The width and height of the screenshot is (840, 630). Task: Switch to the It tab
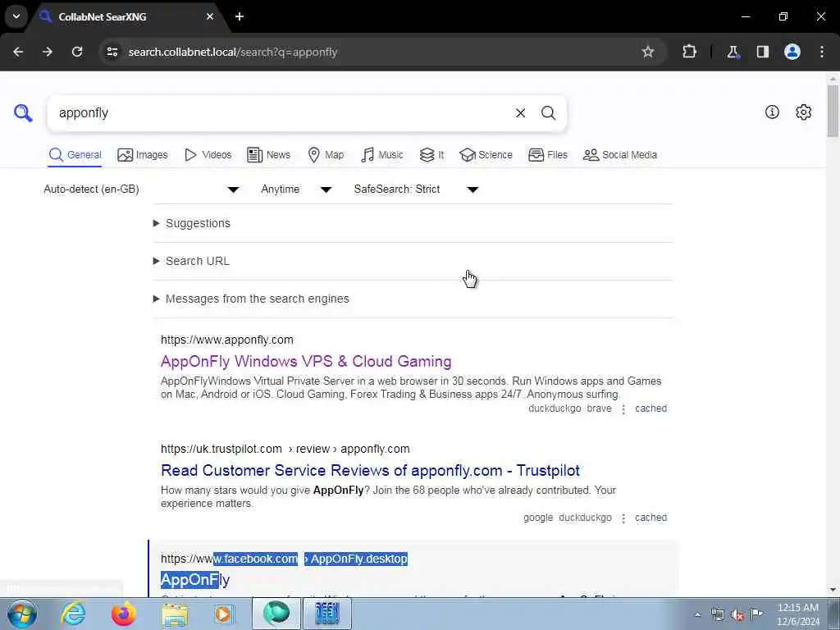click(x=431, y=155)
